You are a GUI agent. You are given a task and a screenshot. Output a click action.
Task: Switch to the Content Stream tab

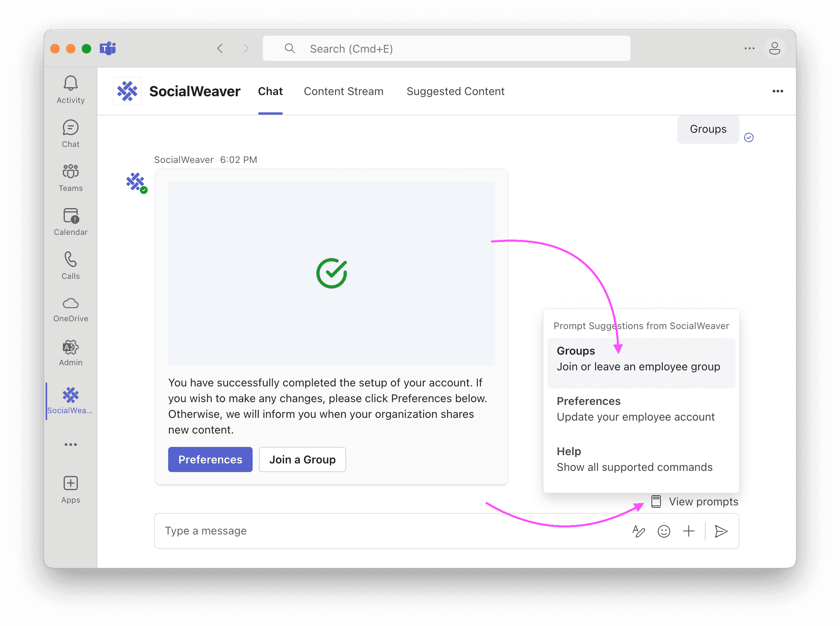[x=344, y=91]
